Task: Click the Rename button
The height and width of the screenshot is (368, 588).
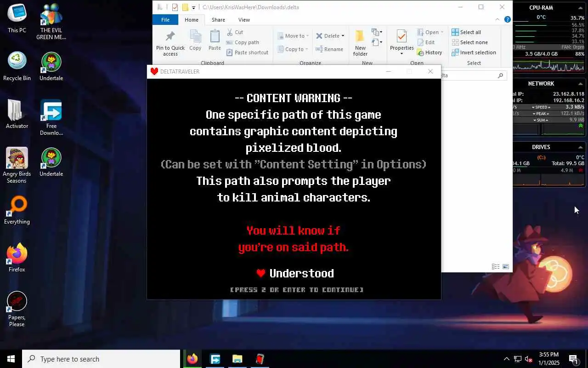Action: click(x=329, y=49)
